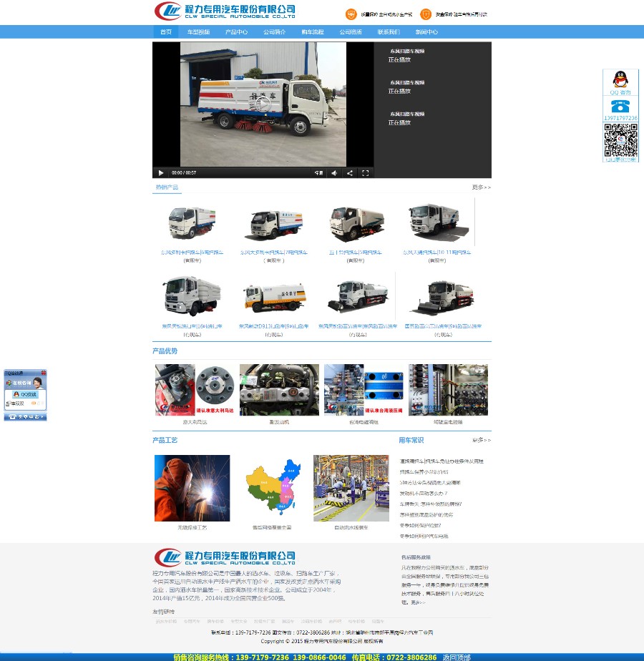Click the second orange shield badge icon

426,14
